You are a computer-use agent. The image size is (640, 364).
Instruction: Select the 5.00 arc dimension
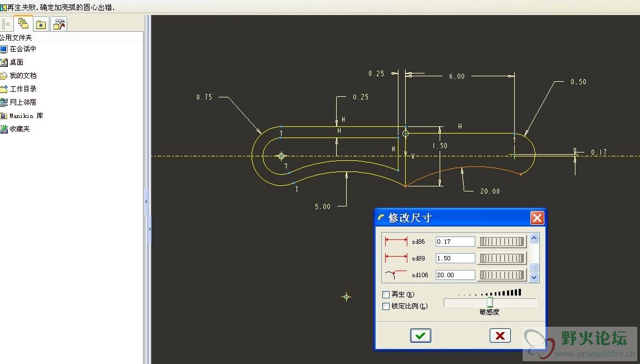pyautogui.click(x=322, y=206)
